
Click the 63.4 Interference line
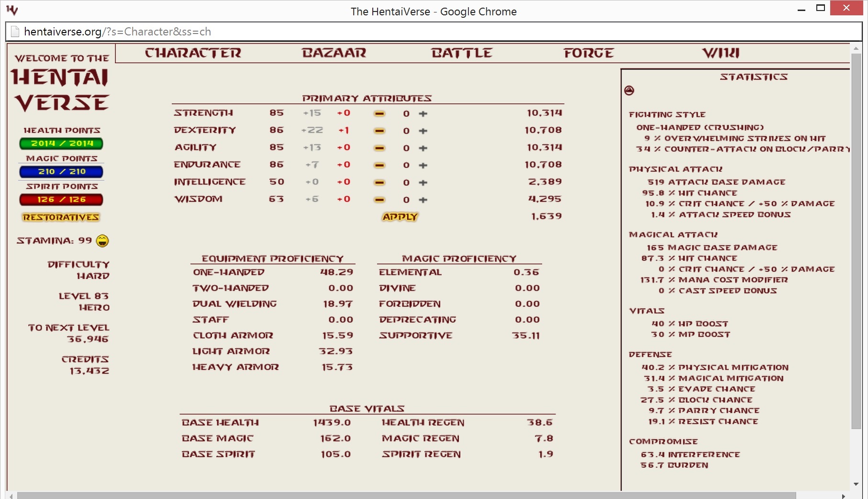point(690,454)
